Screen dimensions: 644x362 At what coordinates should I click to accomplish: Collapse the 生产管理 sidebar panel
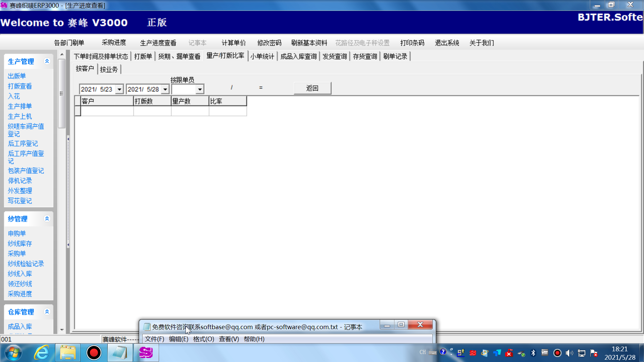coord(47,61)
